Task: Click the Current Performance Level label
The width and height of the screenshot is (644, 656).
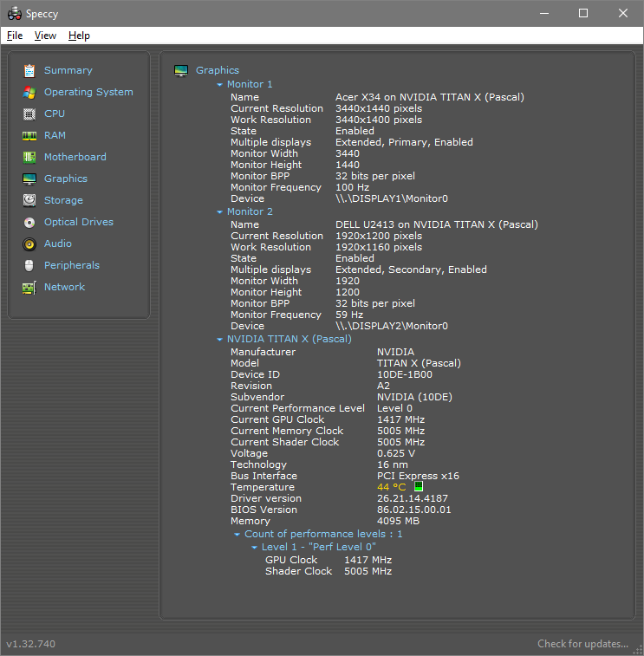Action: click(297, 408)
